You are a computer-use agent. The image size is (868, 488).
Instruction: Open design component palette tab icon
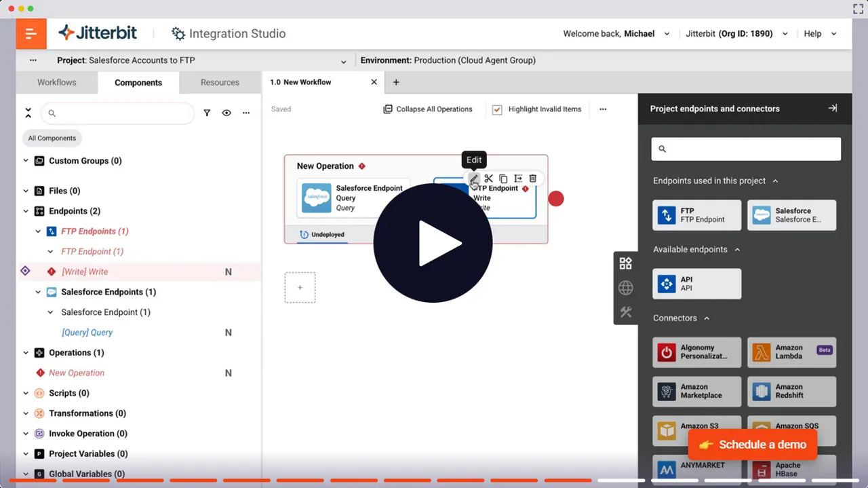(626, 263)
